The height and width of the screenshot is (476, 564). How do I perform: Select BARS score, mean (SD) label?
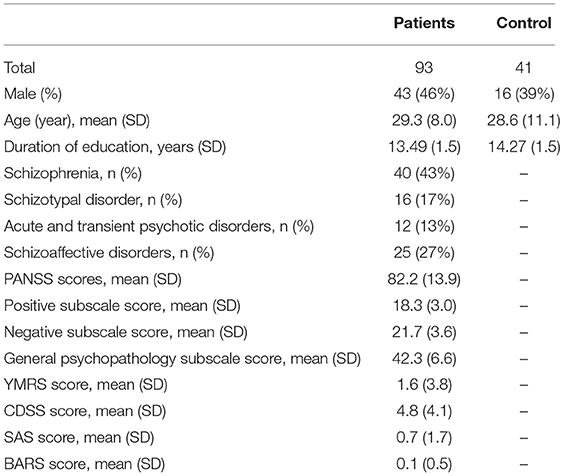(84, 464)
